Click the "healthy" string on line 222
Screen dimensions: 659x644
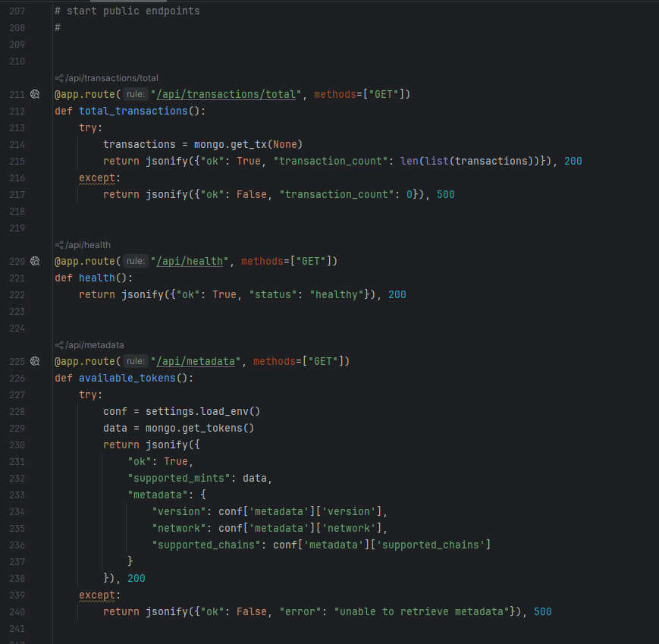pyautogui.click(x=337, y=294)
